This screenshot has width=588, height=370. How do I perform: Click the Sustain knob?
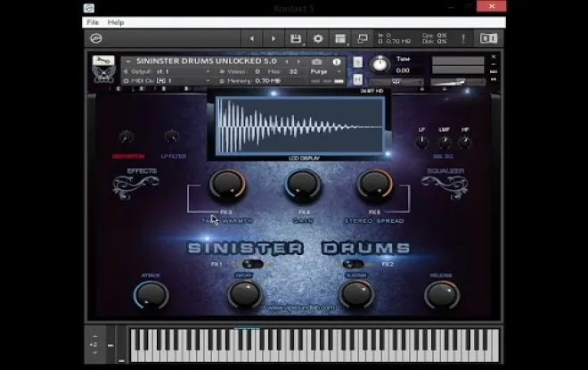coord(356,295)
